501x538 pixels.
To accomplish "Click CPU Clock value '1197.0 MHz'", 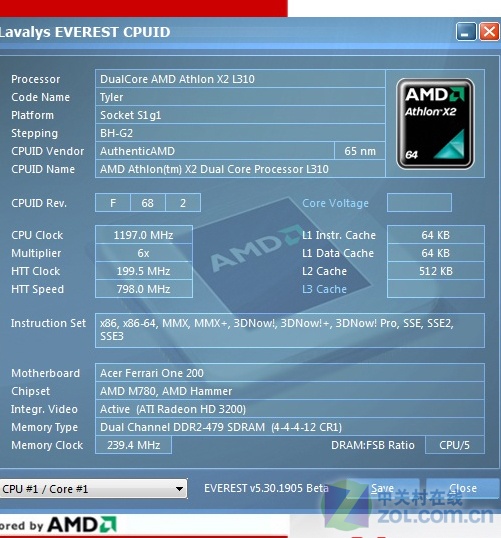I will coord(143,235).
